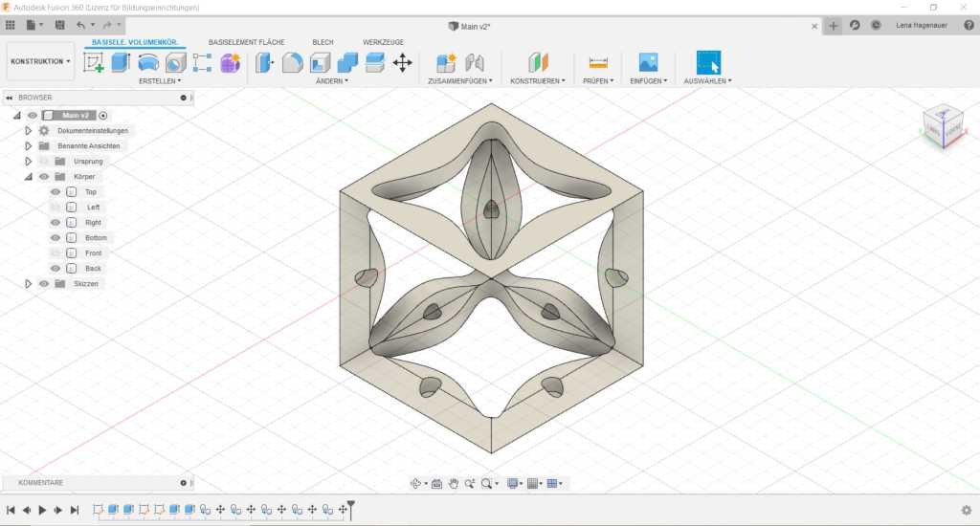Screen dimensions: 980x526
Task: Hide the Bottom body
Action: tap(56, 237)
